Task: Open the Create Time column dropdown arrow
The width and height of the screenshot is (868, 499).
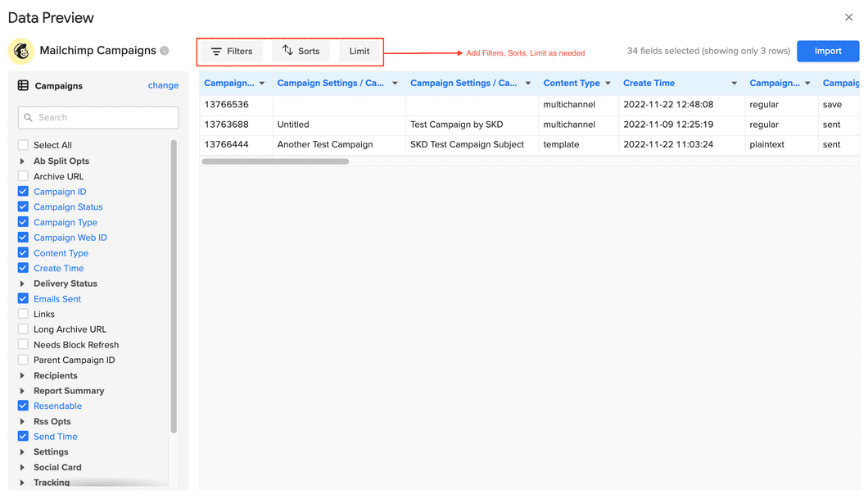Action: [x=734, y=84]
